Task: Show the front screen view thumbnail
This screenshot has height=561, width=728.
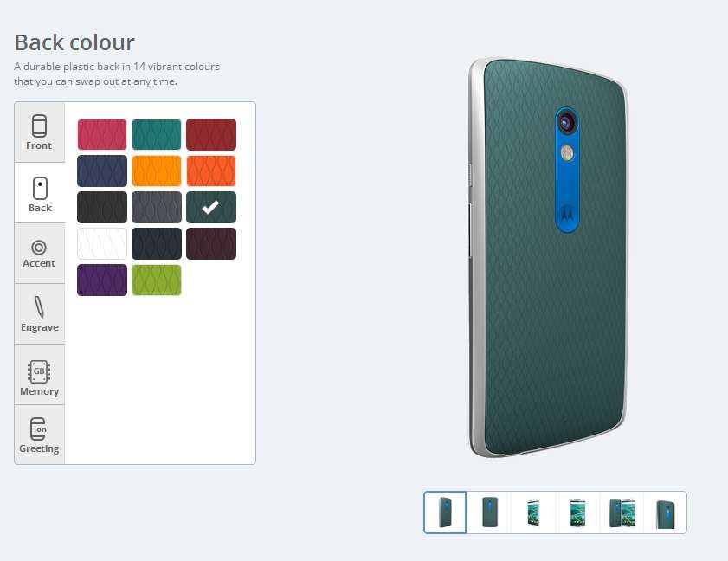Action: click(577, 513)
